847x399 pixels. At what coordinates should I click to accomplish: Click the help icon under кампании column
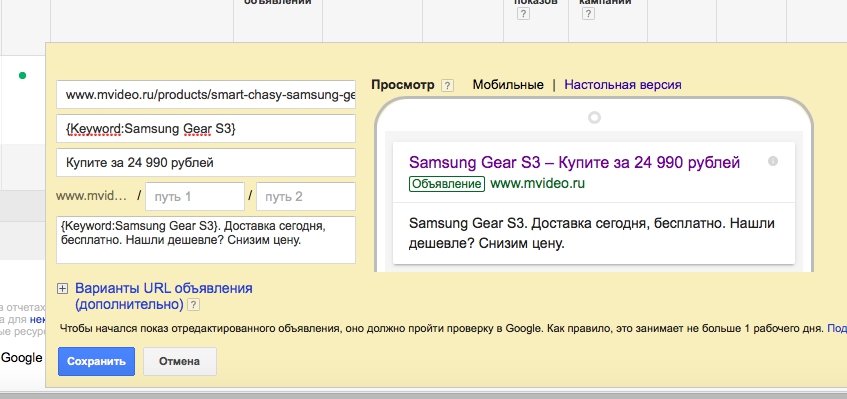pos(589,14)
